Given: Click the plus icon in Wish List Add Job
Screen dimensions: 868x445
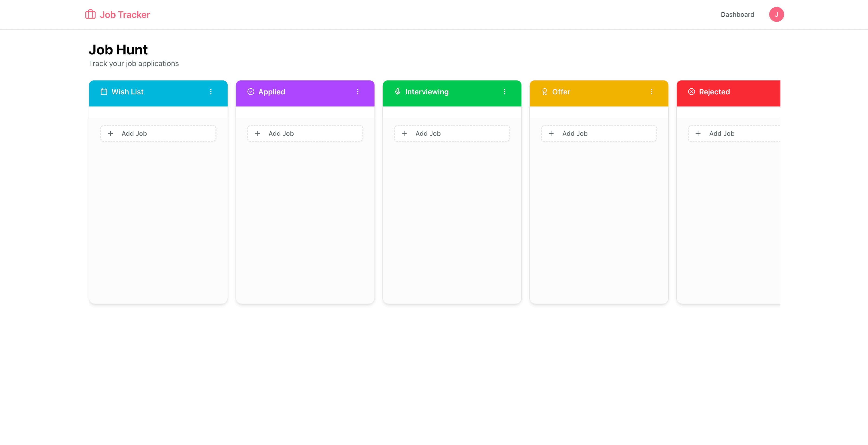Looking at the screenshot, I should pos(110,133).
